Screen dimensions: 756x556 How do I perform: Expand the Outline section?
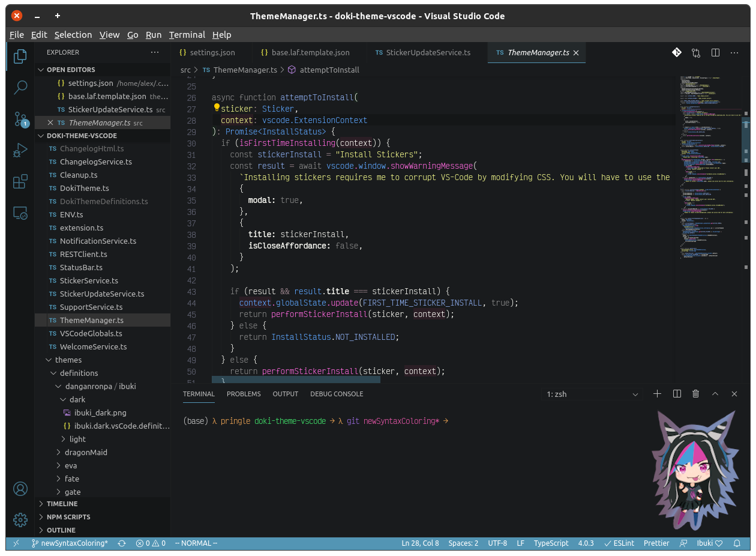(x=103, y=530)
